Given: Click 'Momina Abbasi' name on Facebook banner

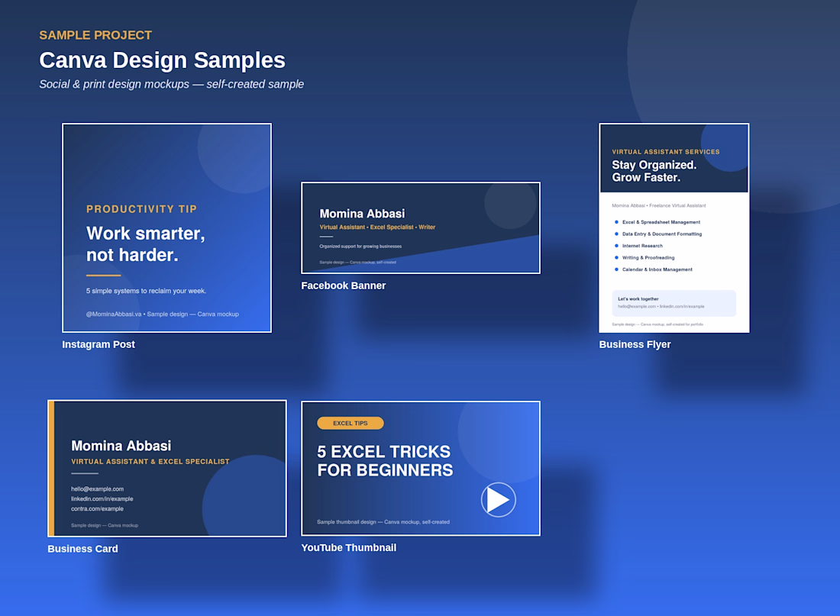Looking at the screenshot, I should pos(362,214).
